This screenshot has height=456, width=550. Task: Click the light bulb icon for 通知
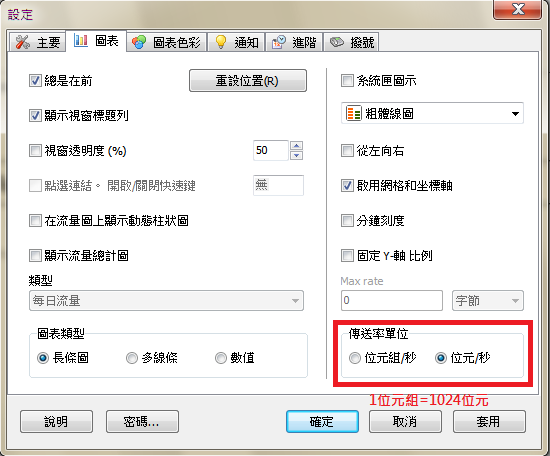point(221,42)
